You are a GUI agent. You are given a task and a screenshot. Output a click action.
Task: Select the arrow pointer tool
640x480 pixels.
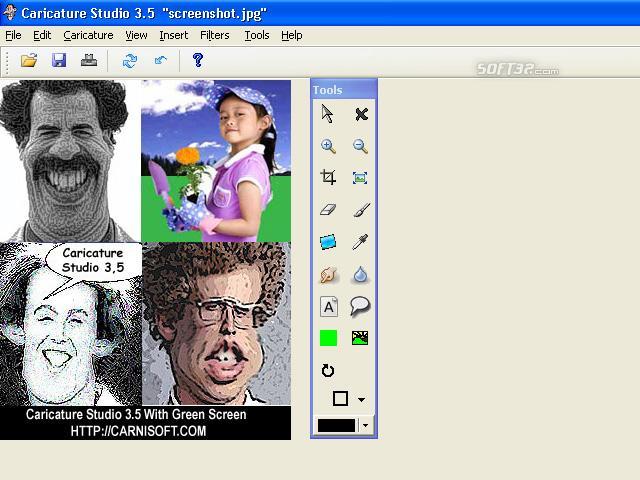(x=327, y=114)
